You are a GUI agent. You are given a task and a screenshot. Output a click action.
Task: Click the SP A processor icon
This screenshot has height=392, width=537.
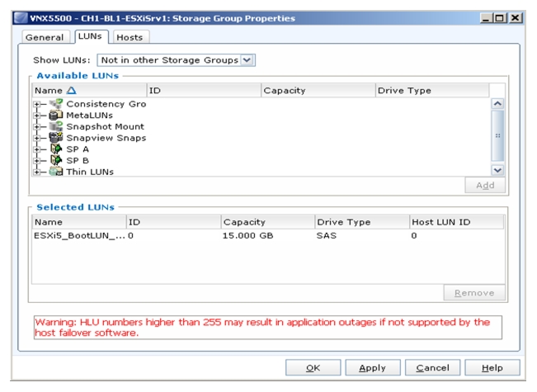[x=56, y=149]
